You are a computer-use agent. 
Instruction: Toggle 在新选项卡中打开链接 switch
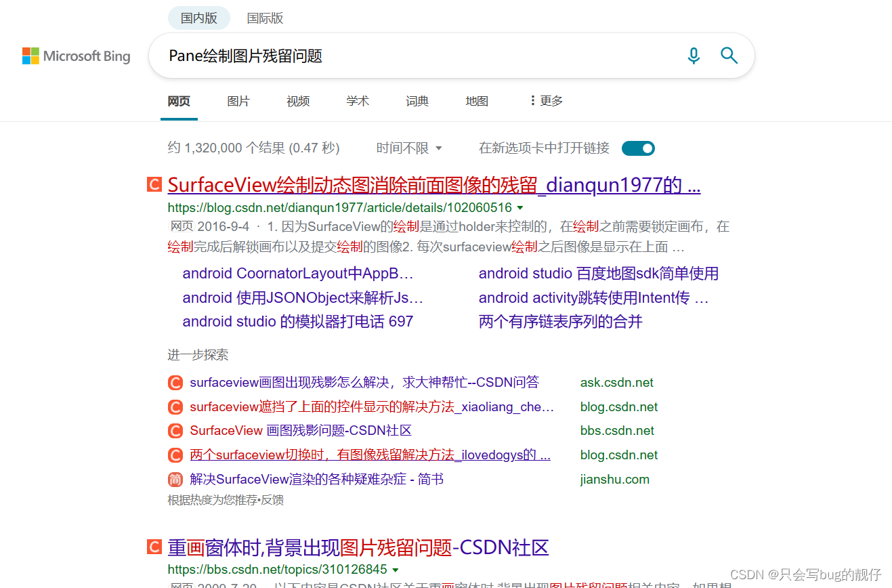(638, 148)
